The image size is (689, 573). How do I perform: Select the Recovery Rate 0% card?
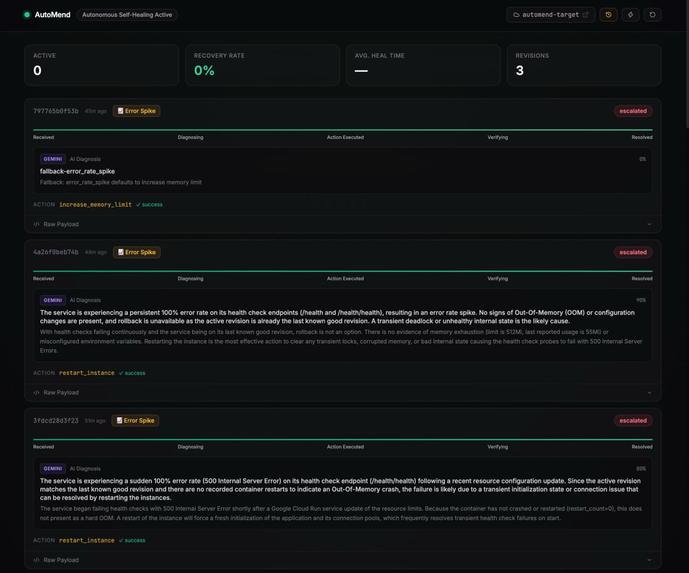point(262,65)
